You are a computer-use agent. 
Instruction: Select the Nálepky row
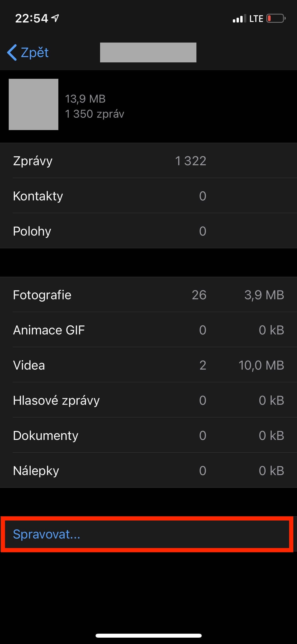(x=148, y=471)
